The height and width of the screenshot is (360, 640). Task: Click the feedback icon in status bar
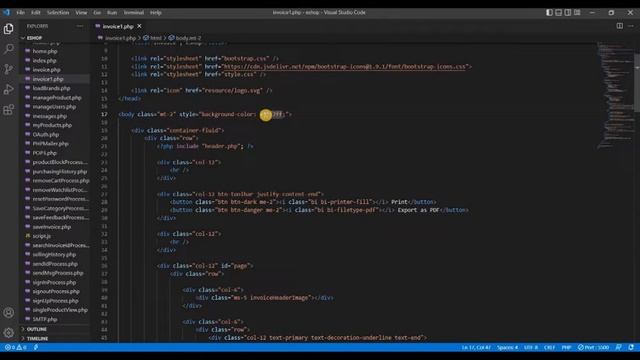point(619,347)
